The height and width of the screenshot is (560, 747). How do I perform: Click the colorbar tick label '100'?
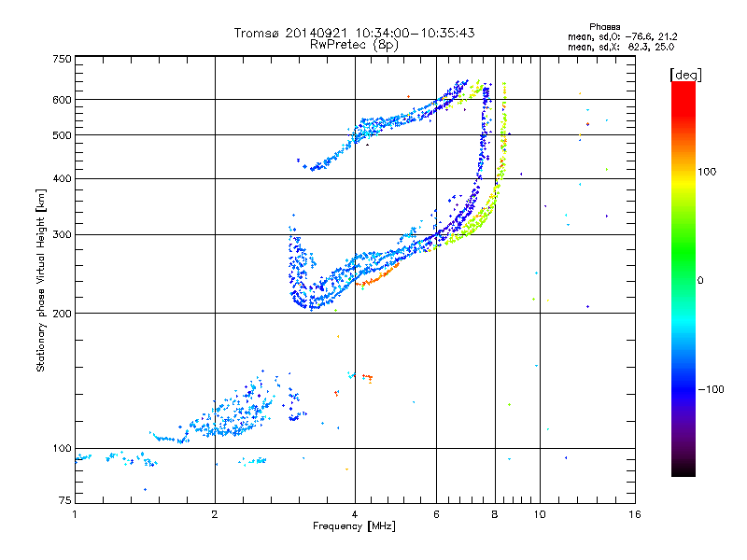point(707,172)
